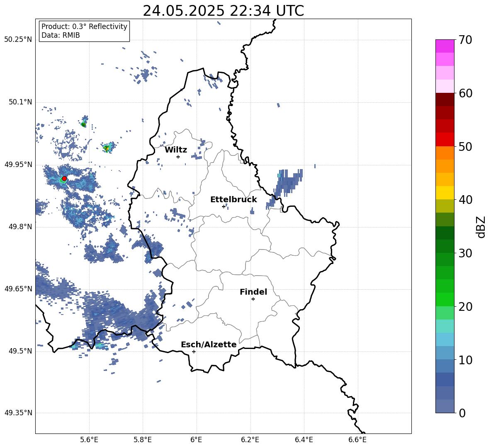This screenshot has width=491, height=448.
Task: Click the title timestamp 24.05.2025 22:34 UTC
Action: tap(223, 11)
